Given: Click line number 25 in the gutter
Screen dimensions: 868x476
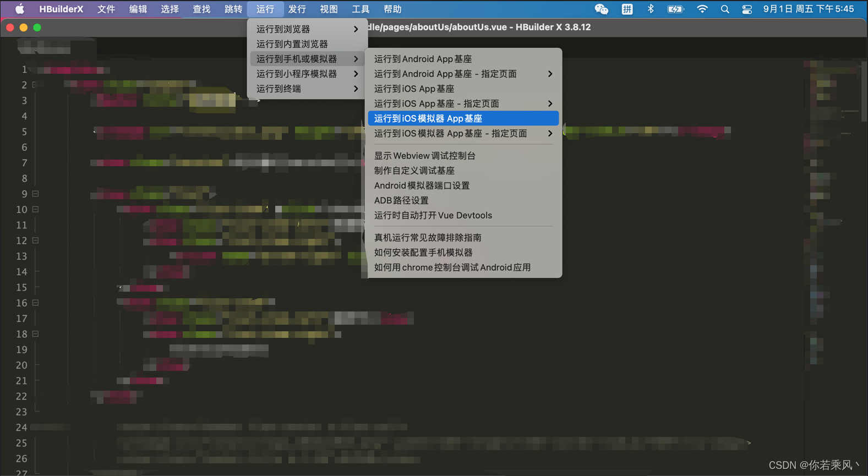Looking at the screenshot, I should (21, 443).
